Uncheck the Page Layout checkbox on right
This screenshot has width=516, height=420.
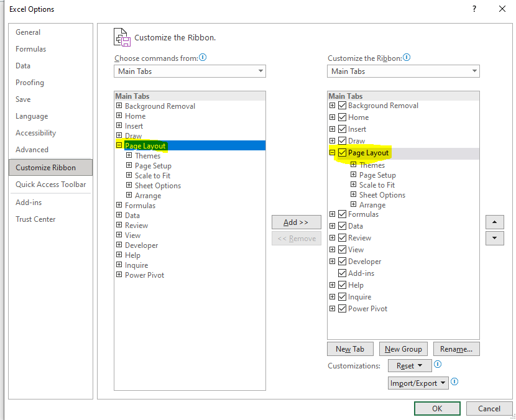click(343, 153)
